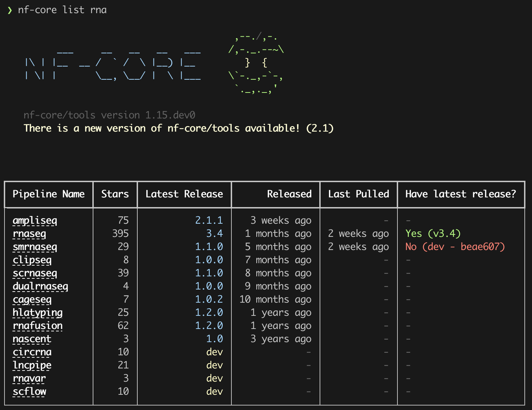The width and height of the screenshot is (532, 410).
Task: Click the new version available notice
Action: tap(178, 128)
